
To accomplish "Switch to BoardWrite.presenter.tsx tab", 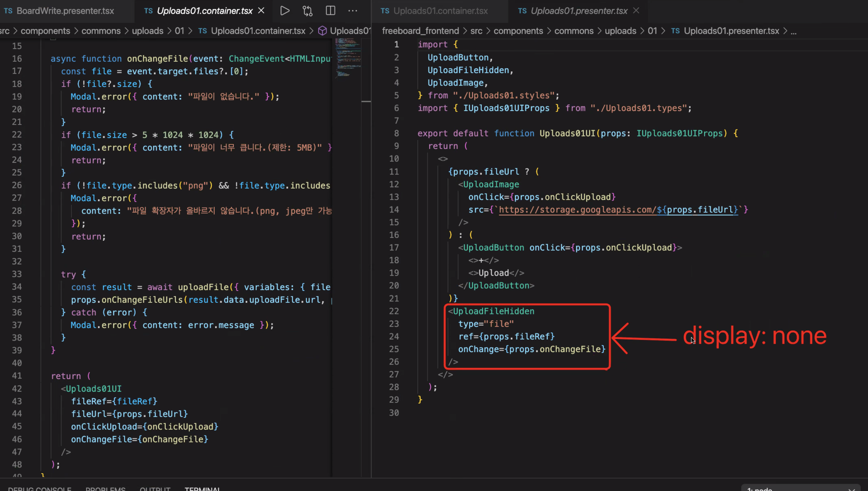I will click(65, 11).
